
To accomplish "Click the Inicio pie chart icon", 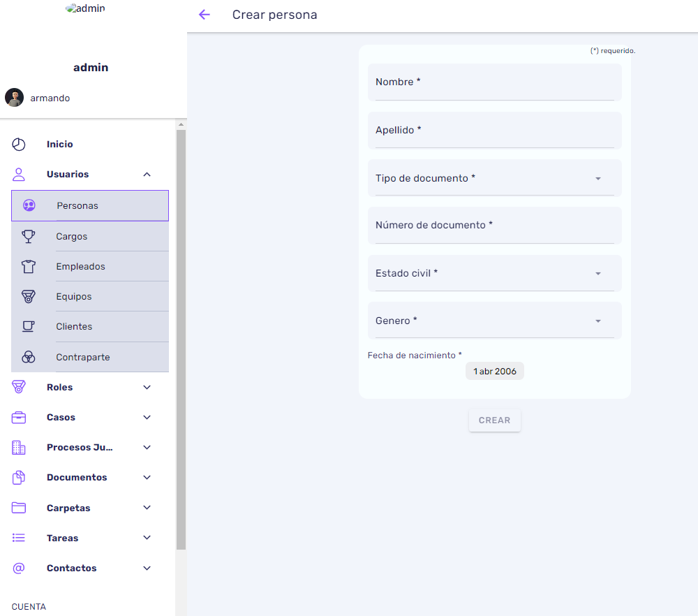I will pyautogui.click(x=19, y=145).
